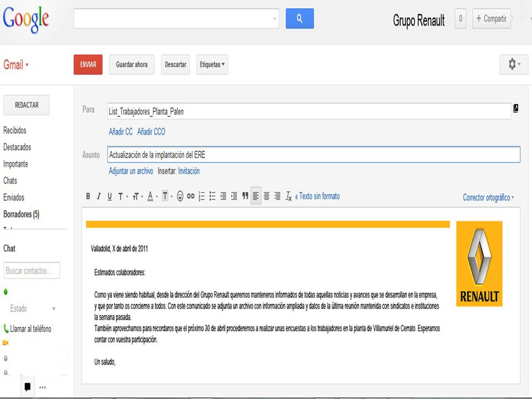The height and width of the screenshot is (399, 532).
Task: Click the Grupo Renault profile name
Action: tap(419, 20)
